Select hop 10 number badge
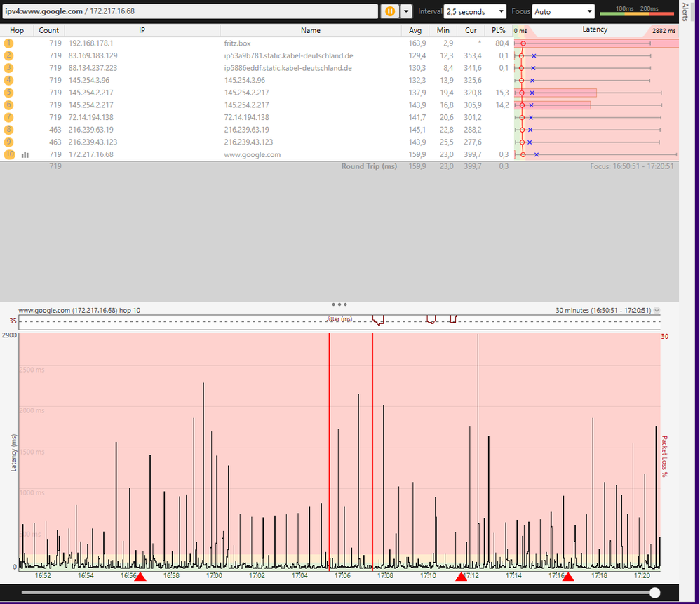Viewport: 700px width, 604px height. point(9,154)
